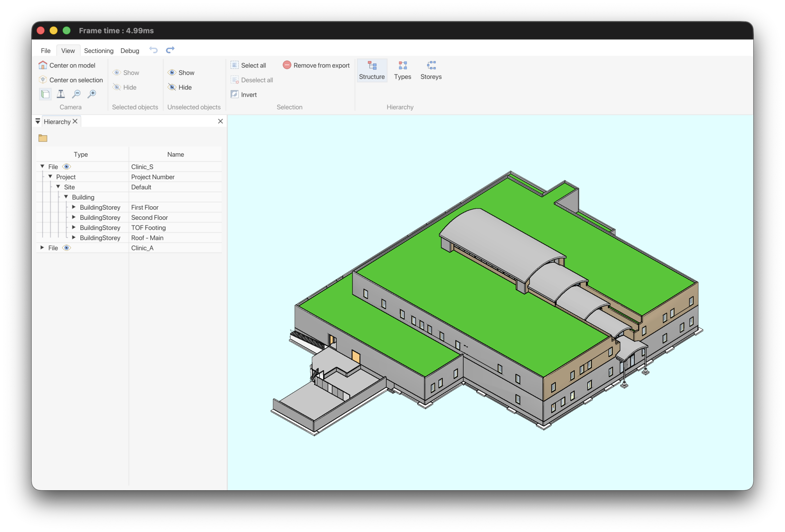Expand the Clinic_A file node
785x532 pixels.
[x=42, y=248]
